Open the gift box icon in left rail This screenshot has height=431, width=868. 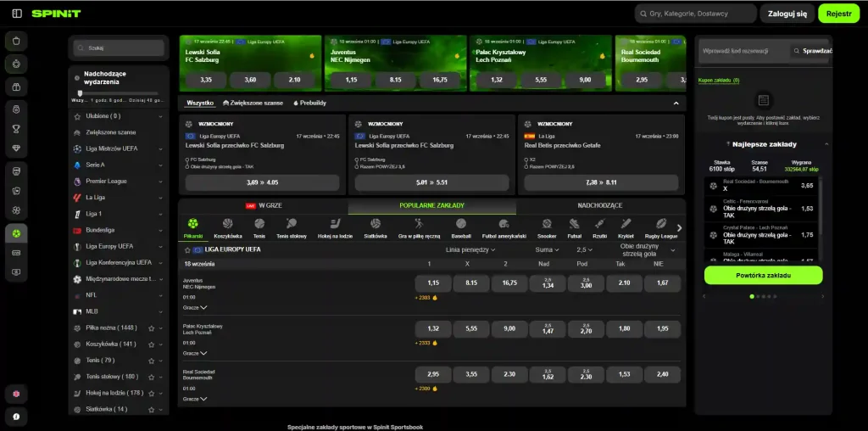(x=17, y=87)
